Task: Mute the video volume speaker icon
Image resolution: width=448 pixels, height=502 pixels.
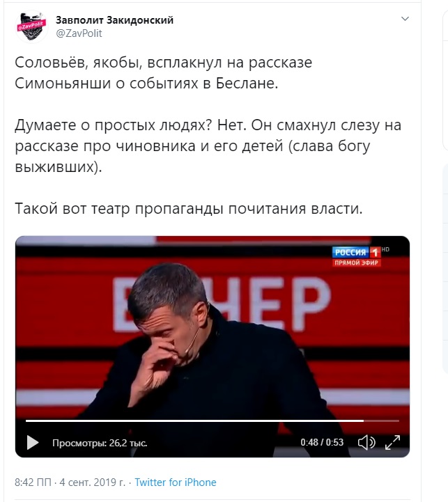Action: tap(366, 442)
